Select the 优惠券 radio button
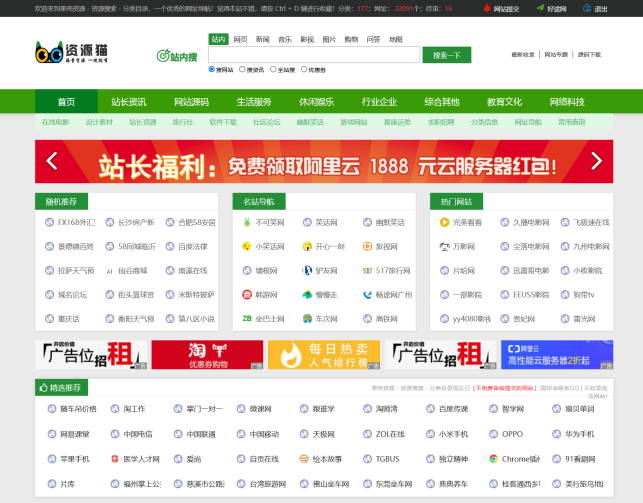This screenshot has width=643, height=503. tap(304, 69)
